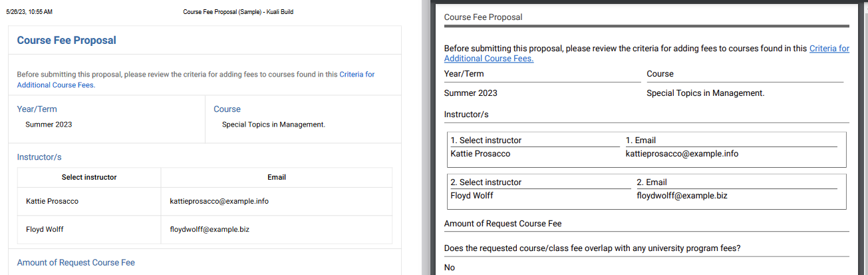Click the '1. Email' field label

pos(641,140)
